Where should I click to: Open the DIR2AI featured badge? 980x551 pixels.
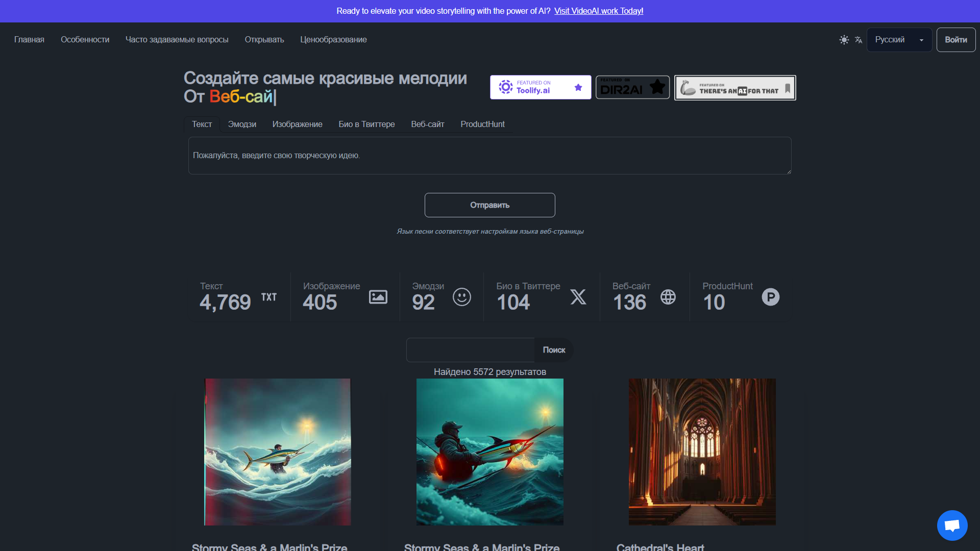[633, 87]
